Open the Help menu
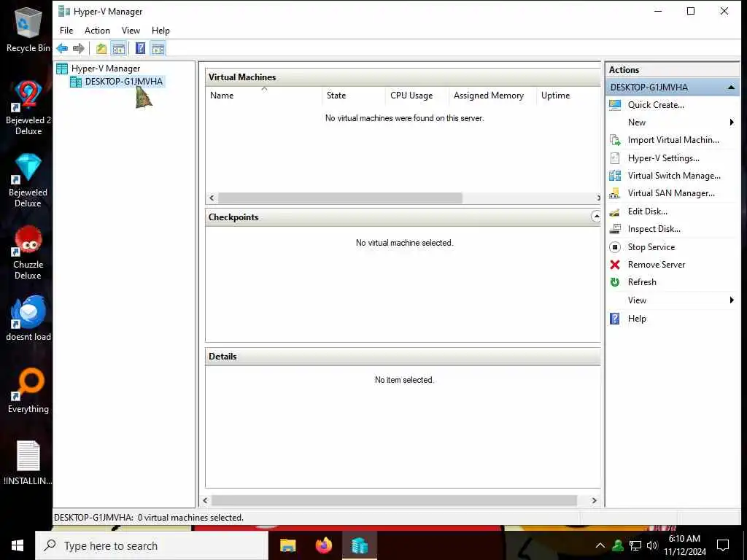 (160, 31)
